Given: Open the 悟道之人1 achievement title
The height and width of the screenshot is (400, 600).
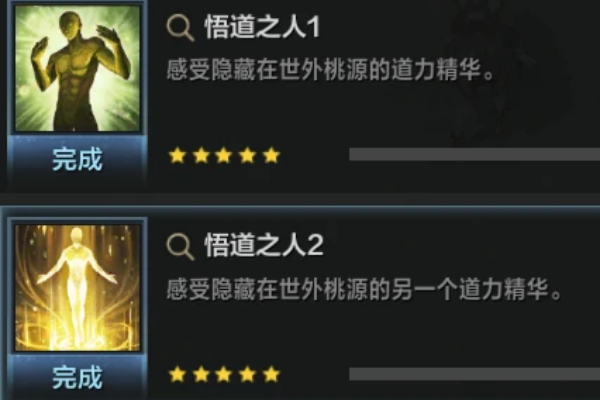Looking at the screenshot, I should point(262,28).
